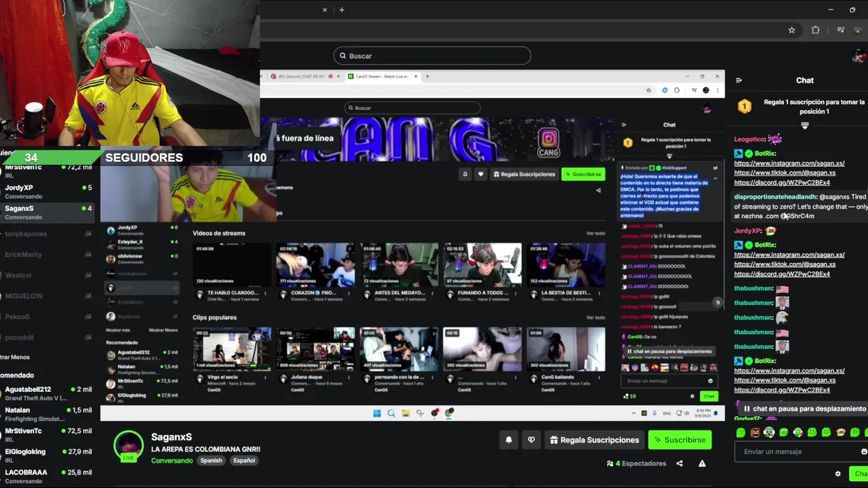Click the profile avatar on the CanG5 page
The width and height of the screenshot is (868, 488).
click(x=707, y=108)
